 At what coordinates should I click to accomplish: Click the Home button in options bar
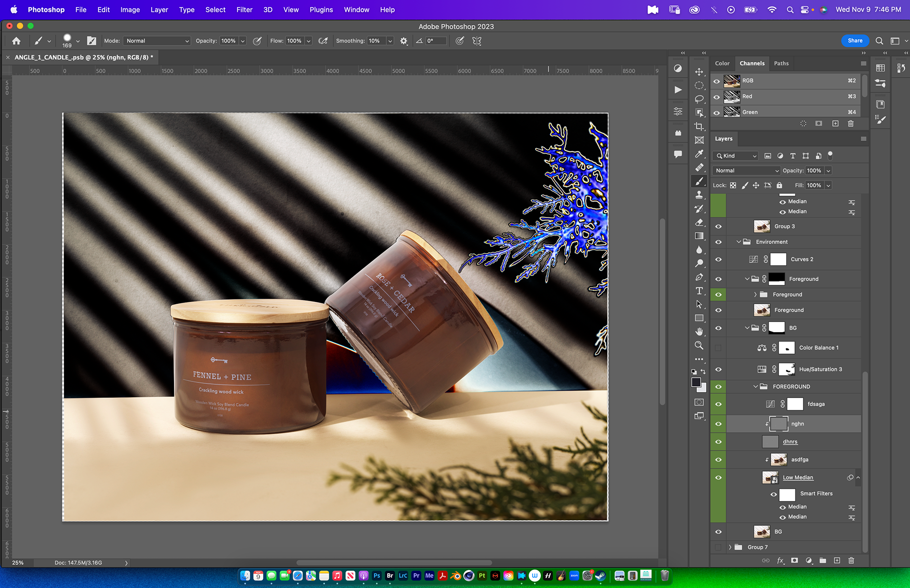16,41
